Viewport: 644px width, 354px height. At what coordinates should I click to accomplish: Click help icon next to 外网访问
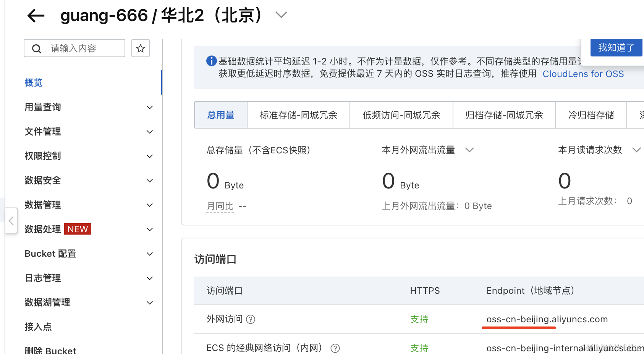point(251,319)
